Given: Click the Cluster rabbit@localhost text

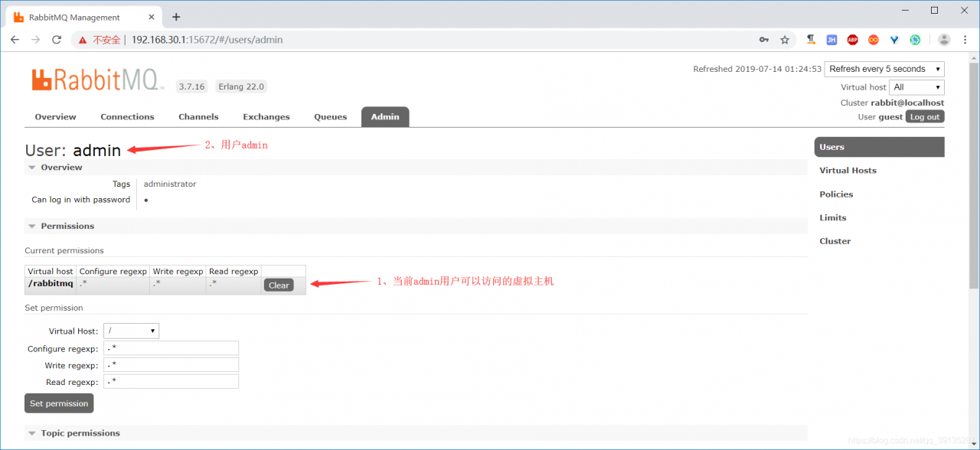Looking at the screenshot, I should click(892, 103).
